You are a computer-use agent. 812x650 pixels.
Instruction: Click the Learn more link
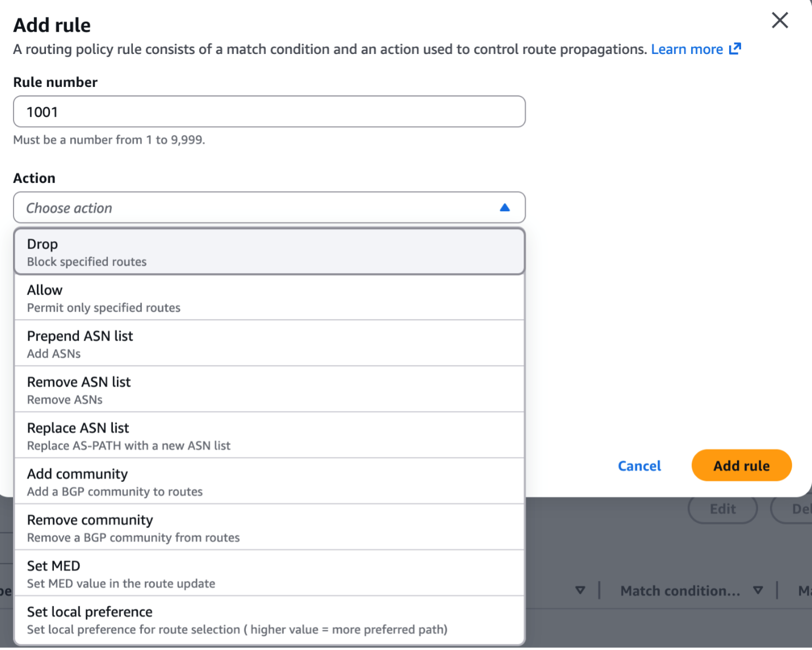click(688, 49)
